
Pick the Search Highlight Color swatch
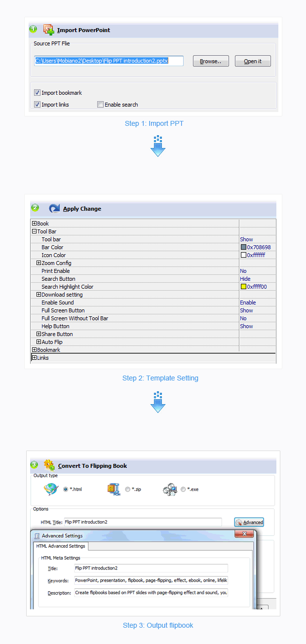(x=243, y=287)
